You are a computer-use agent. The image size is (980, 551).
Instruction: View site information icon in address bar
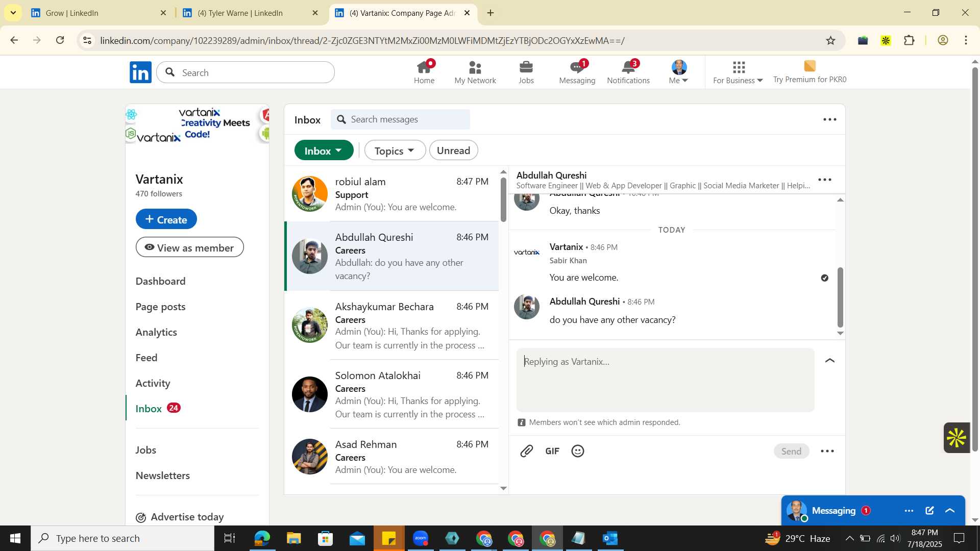pos(87,40)
